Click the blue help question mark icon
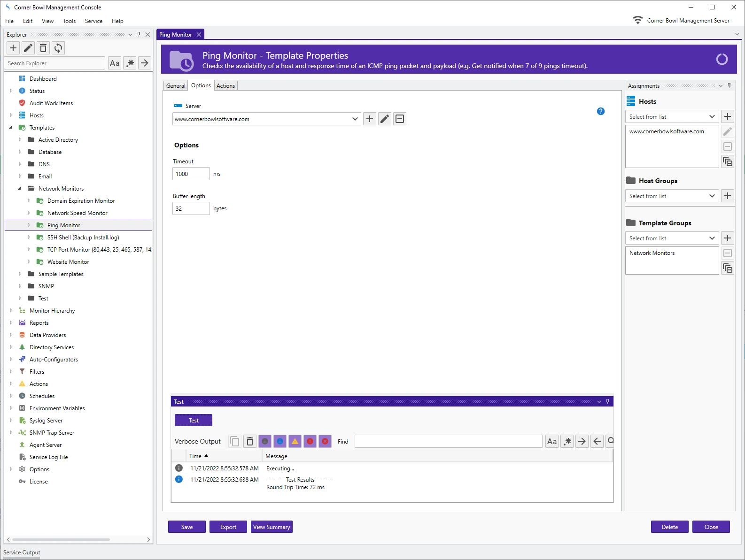The height and width of the screenshot is (560, 745). click(600, 111)
